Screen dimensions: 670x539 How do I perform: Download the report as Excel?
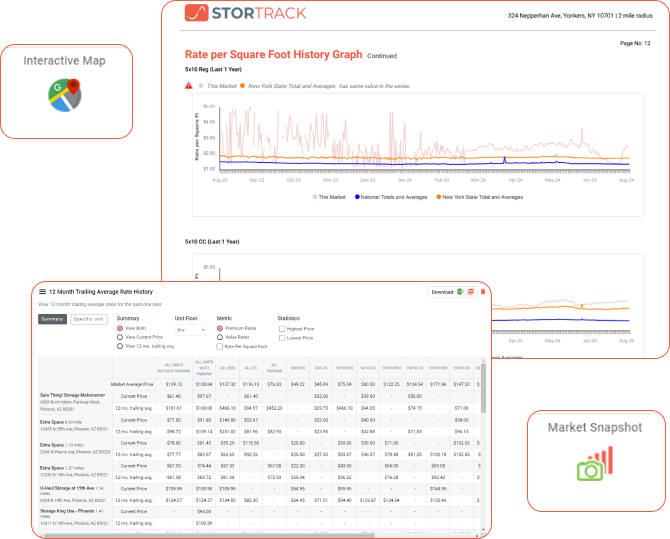coord(461,292)
